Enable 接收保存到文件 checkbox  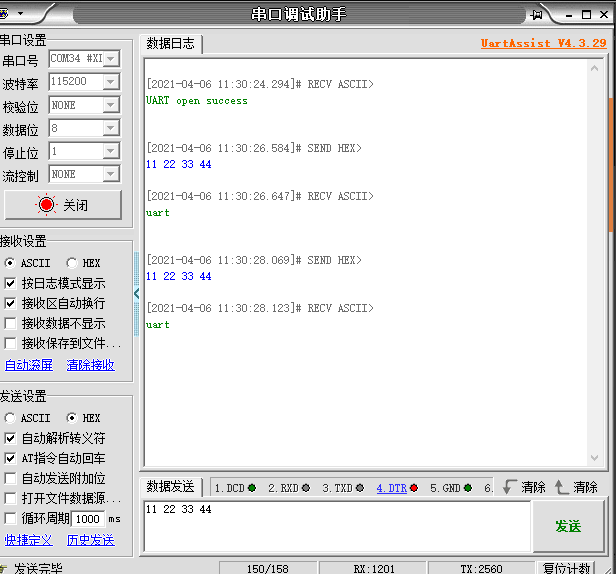10,343
